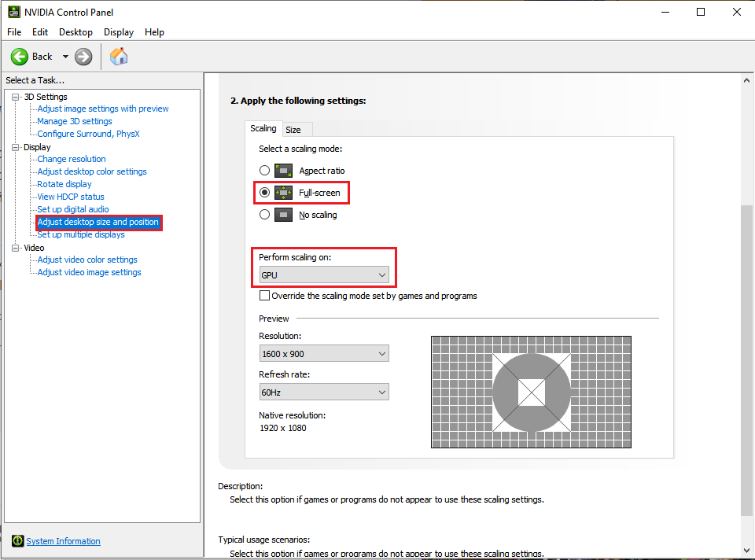Open the Edit menu
Viewport: 755px width, 560px height.
tap(40, 32)
